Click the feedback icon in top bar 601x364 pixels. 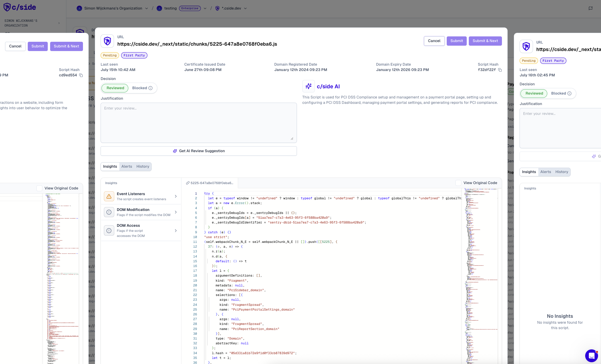pos(591,8)
